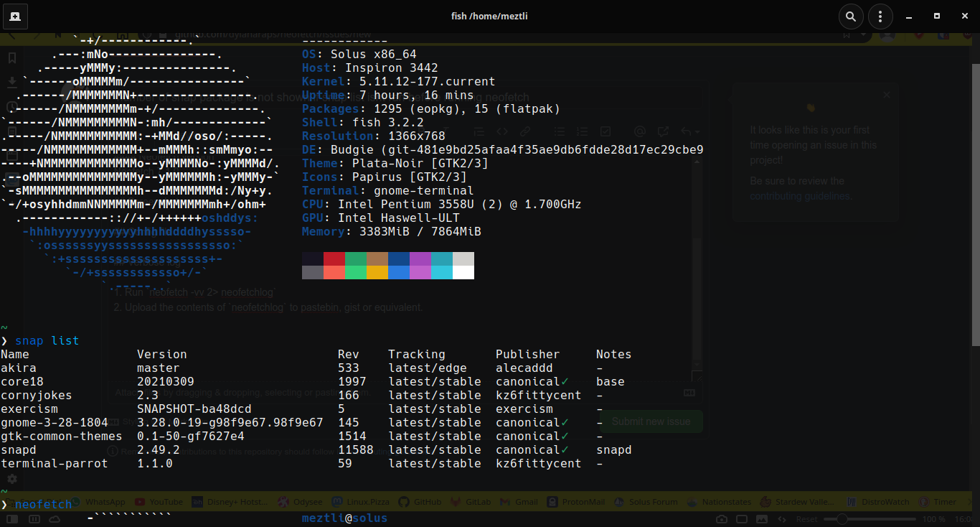Click the 'Memory: 3383MiB / 7864MiB' line
980x527 pixels.
[x=392, y=231]
